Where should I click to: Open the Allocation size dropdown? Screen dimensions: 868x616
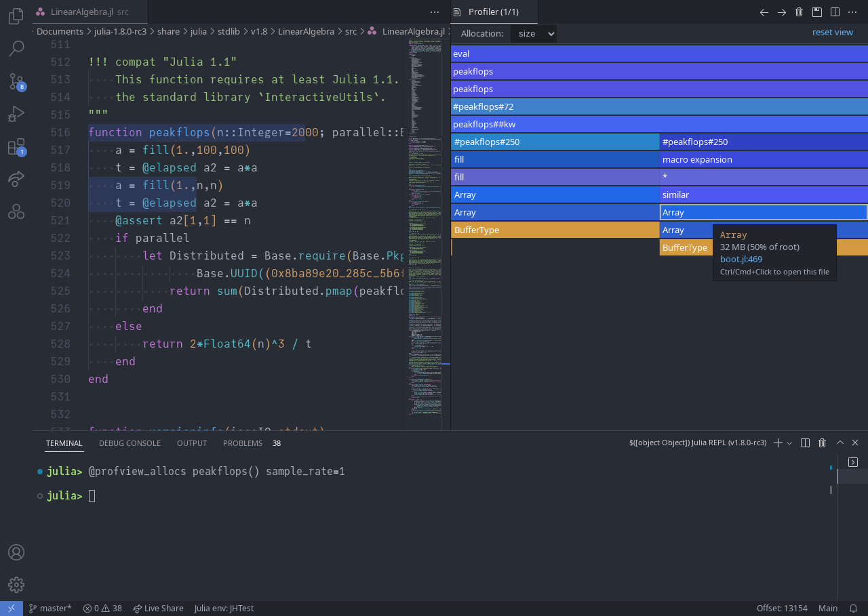534,33
